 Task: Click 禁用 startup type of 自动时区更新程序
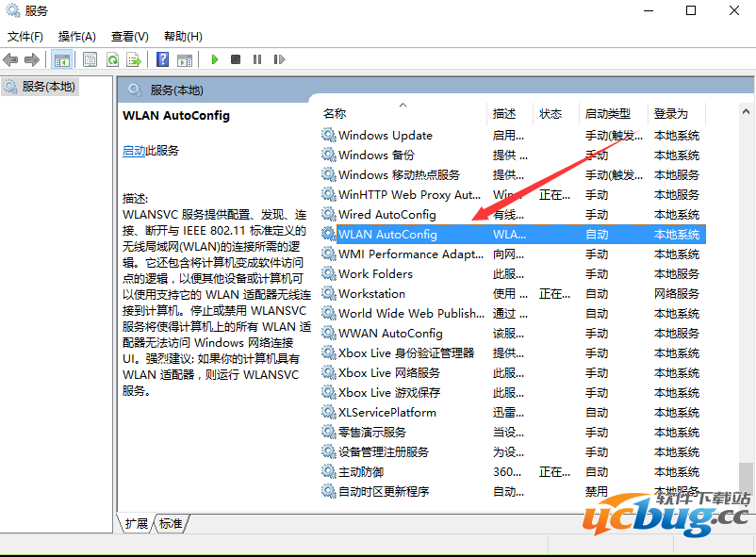[597, 491]
